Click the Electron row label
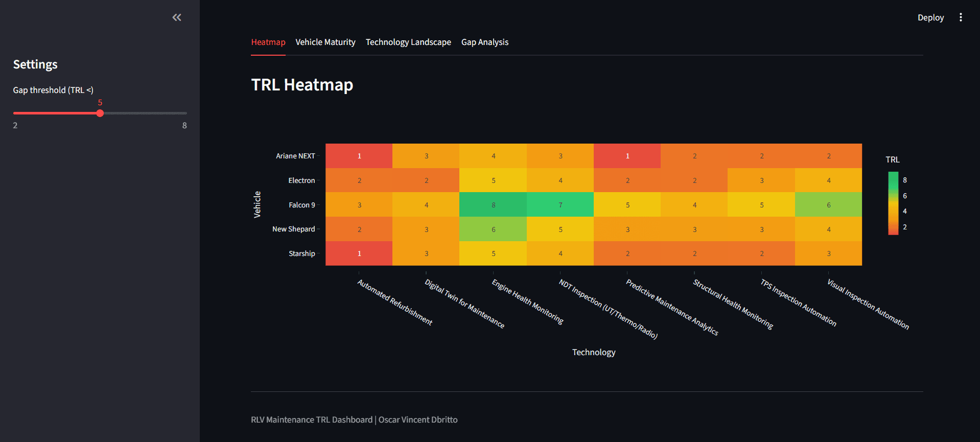 [x=301, y=180]
